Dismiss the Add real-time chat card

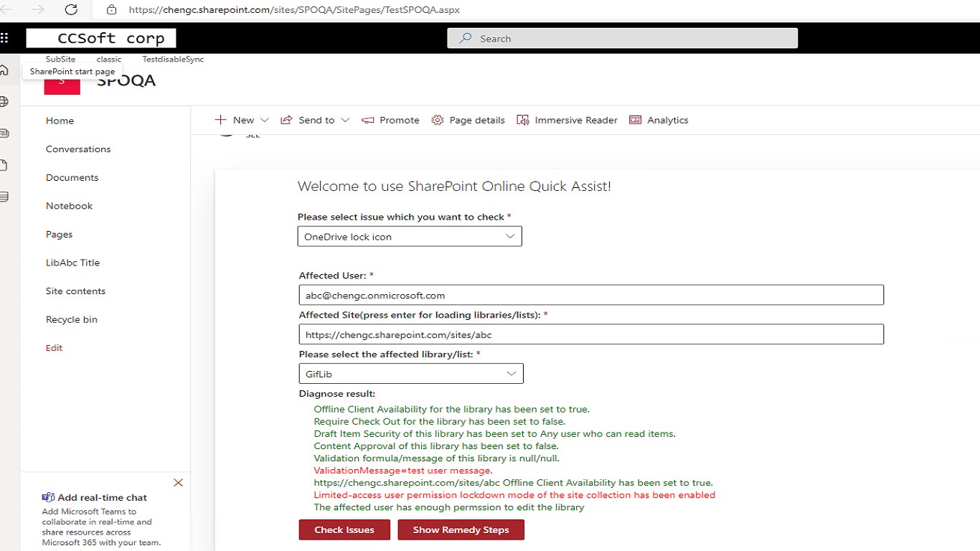pyautogui.click(x=178, y=483)
